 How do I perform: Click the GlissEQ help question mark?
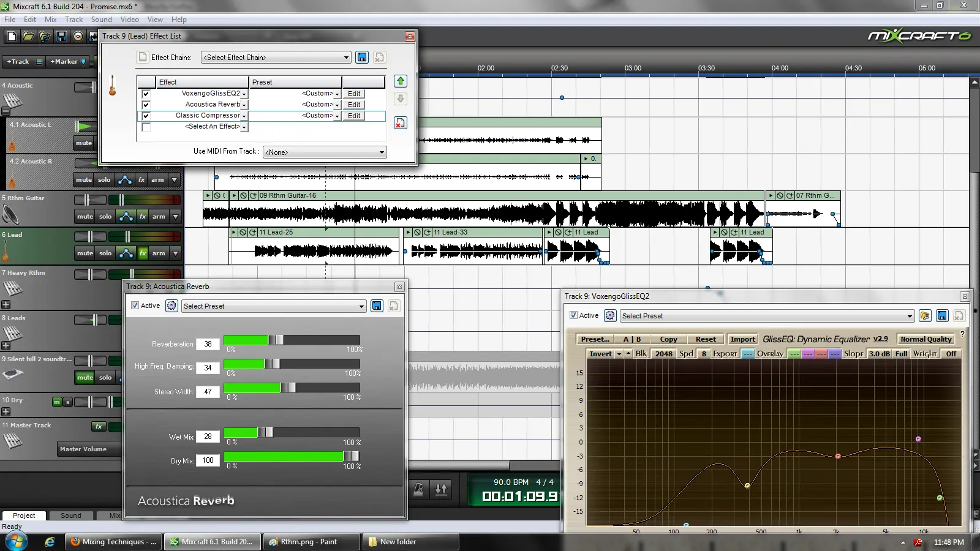click(962, 334)
